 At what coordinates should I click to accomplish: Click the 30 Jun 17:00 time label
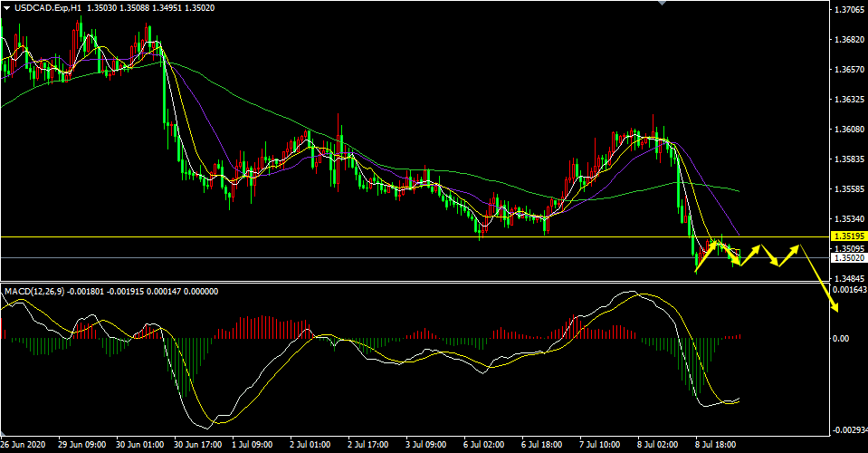[x=197, y=445]
